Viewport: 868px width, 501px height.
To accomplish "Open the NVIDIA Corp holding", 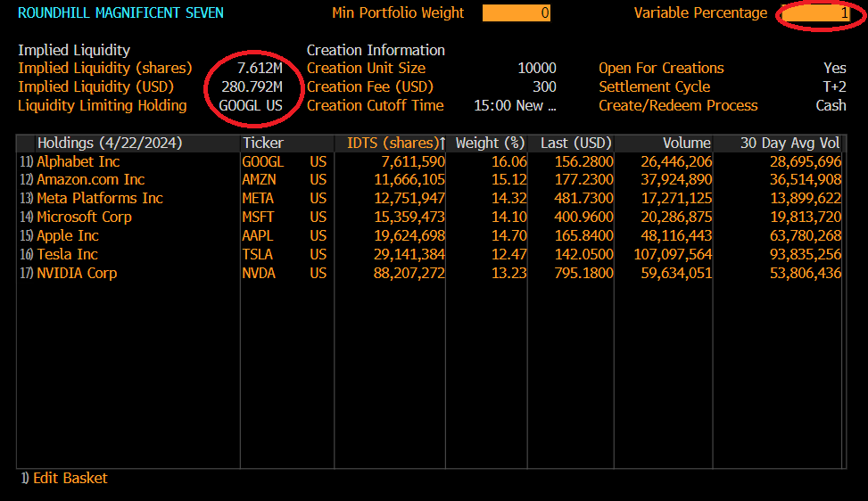I will point(77,273).
